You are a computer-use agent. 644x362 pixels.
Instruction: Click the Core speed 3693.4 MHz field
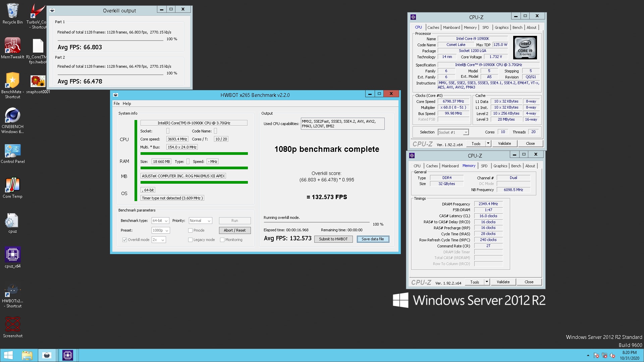(x=177, y=139)
